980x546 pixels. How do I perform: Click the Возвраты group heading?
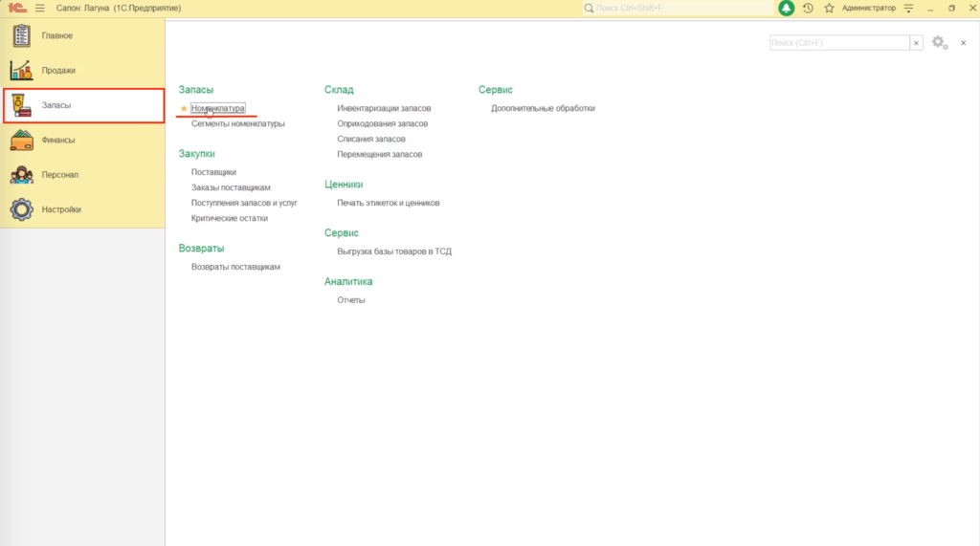pyautogui.click(x=201, y=249)
